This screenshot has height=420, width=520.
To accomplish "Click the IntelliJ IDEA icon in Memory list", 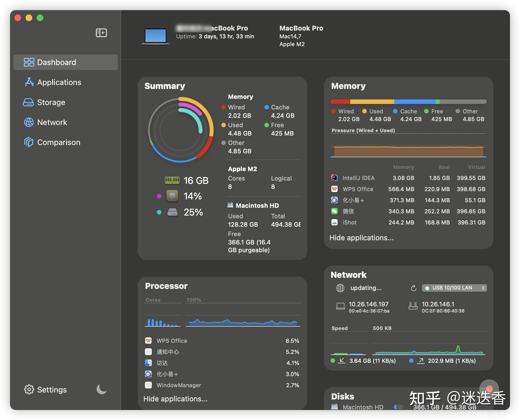I will pyautogui.click(x=335, y=178).
